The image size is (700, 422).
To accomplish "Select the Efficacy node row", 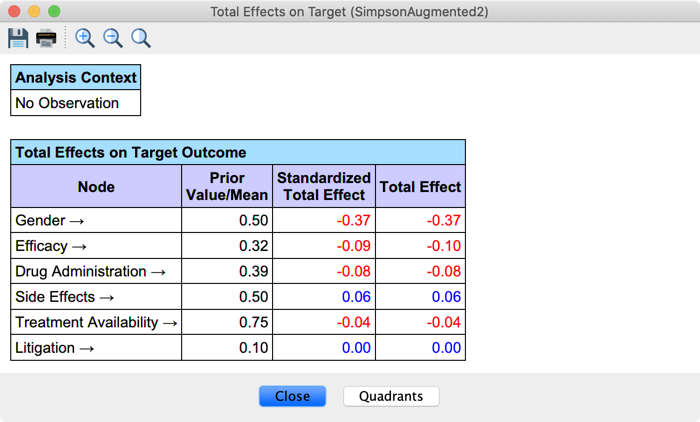I will point(96,246).
